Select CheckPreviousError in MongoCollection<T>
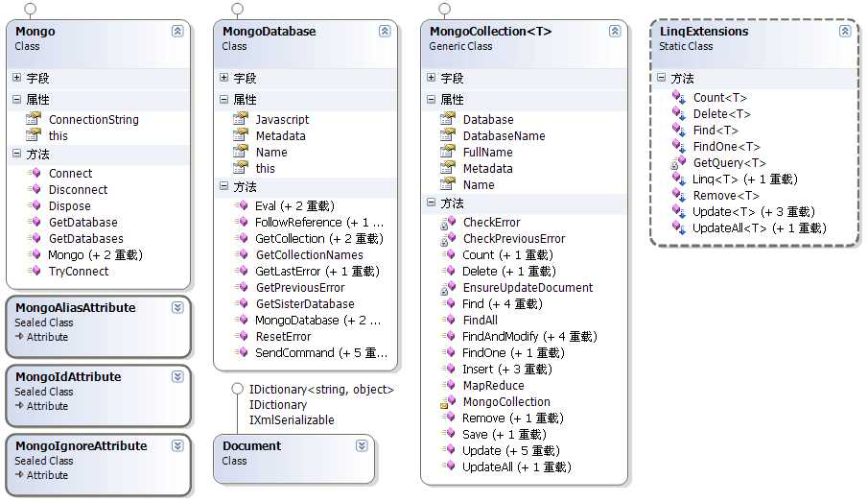Viewport: 868px width, 502px height. coord(514,238)
